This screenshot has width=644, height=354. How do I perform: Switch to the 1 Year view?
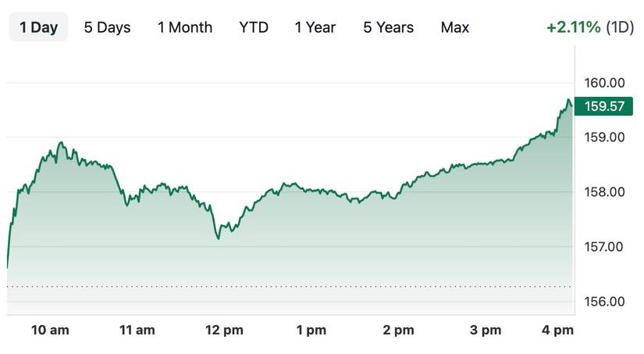[315, 27]
